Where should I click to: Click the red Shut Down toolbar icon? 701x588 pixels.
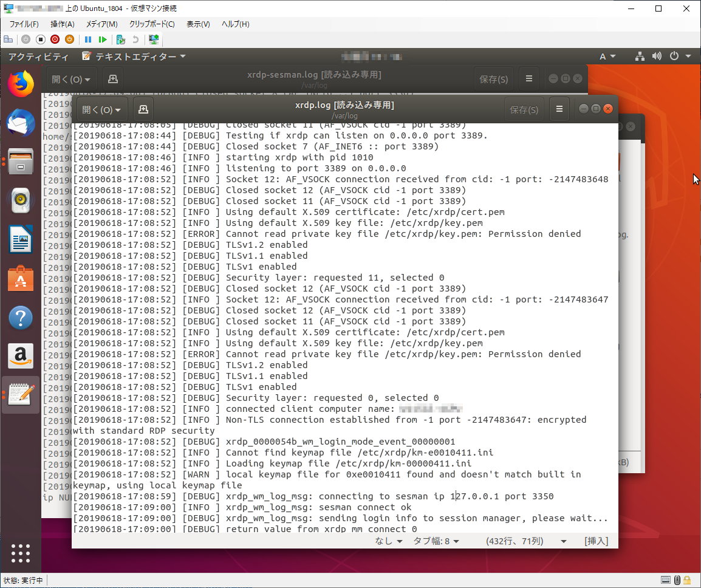(55, 40)
